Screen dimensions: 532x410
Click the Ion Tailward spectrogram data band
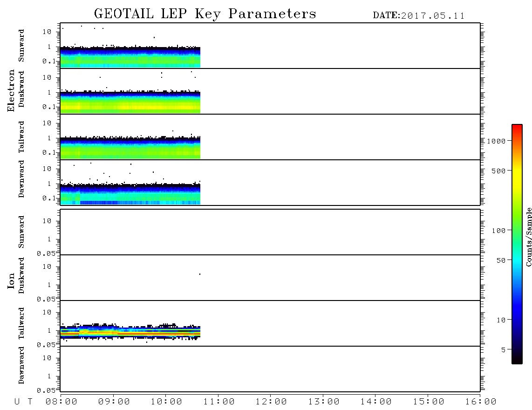130,332
